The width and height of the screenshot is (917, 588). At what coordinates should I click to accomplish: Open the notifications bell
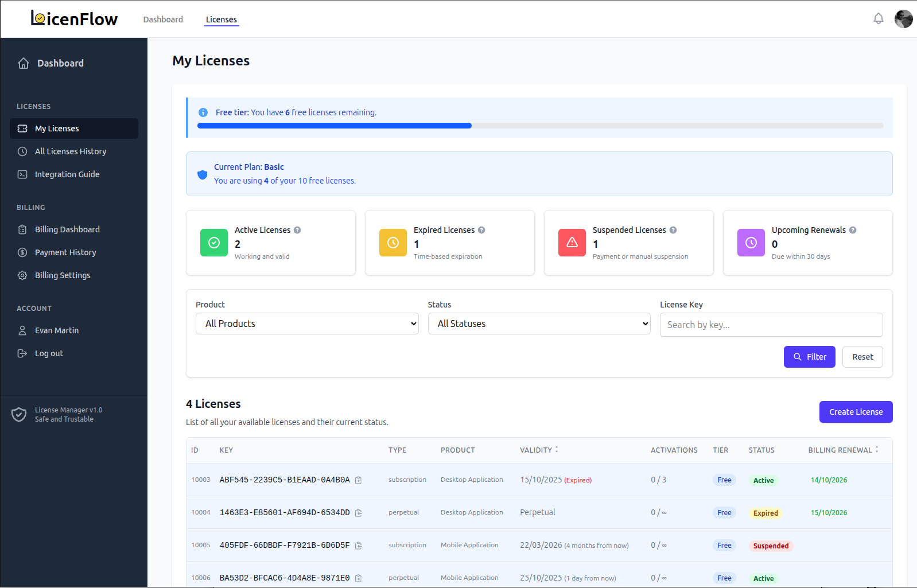tap(879, 19)
